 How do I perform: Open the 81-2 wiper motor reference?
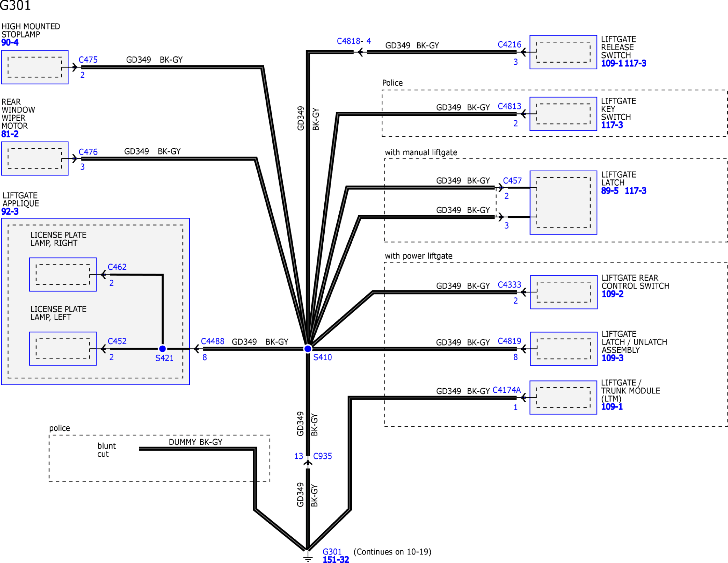point(10,134)
